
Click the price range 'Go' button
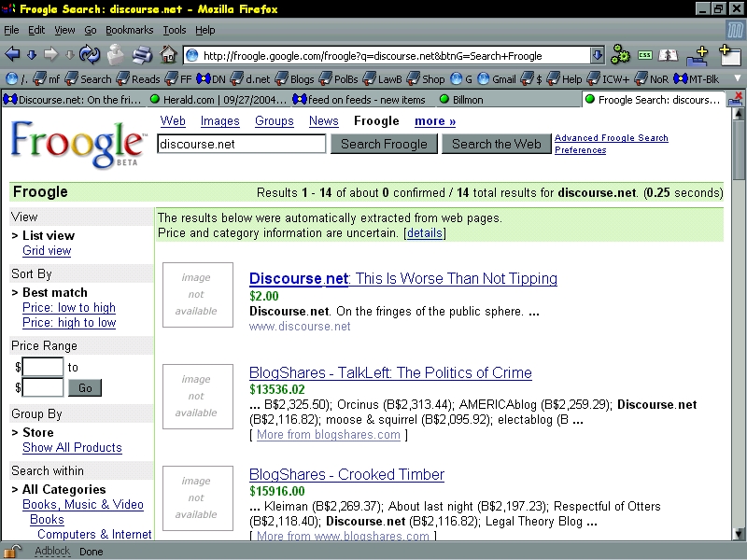[85, 388]
